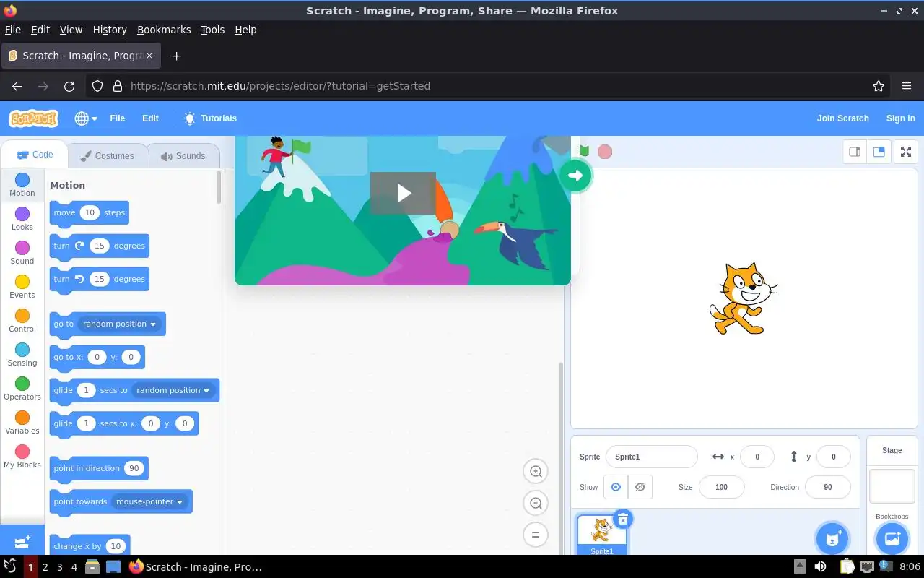924x578 pixels.
Task: Open the language globe menu
Action: pos(86,118)
